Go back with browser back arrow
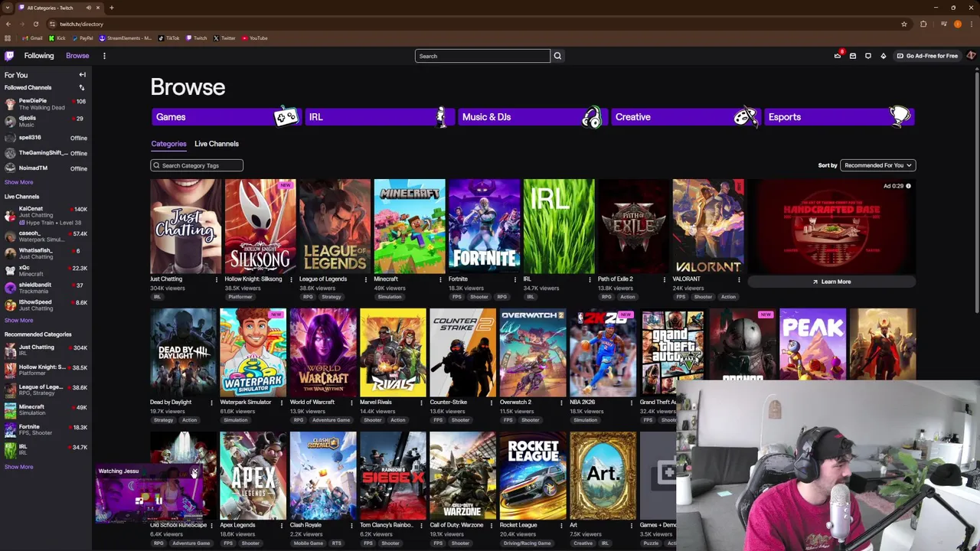This screenshot has height=551, width=980. (x=8, y=24)
